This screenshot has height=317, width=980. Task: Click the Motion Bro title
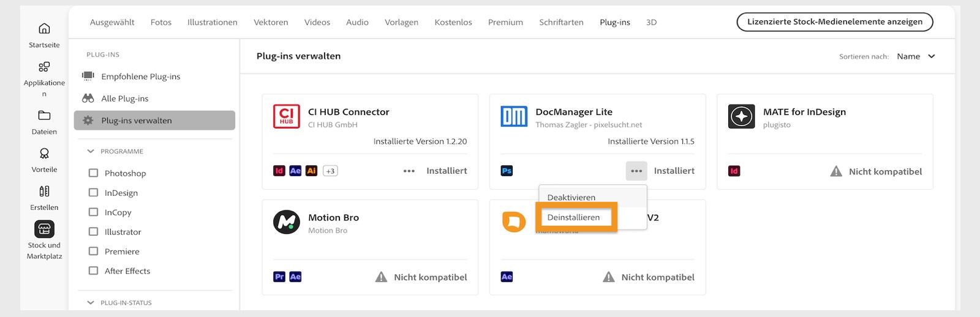[x=333, y=217]
